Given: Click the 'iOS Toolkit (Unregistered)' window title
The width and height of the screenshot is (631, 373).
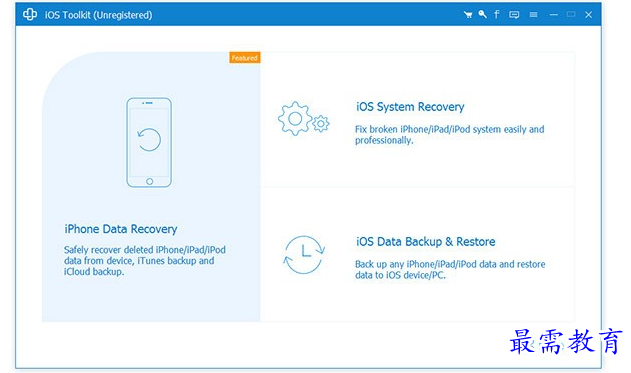Looking at the screenshot, I should point(99,15).
